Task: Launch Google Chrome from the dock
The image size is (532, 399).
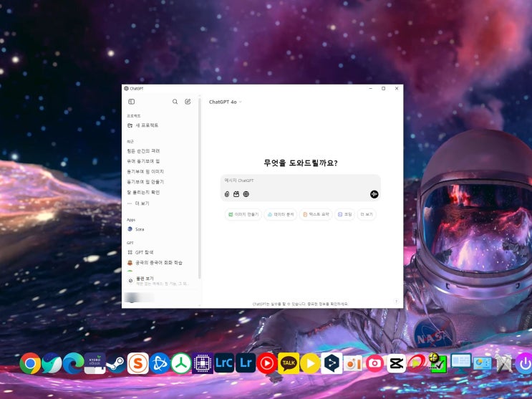Action: [30, 363]
